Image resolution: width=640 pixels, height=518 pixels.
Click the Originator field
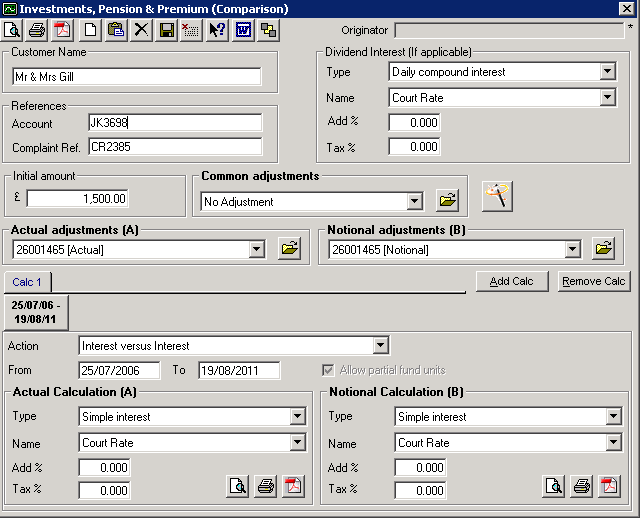tap(509, 31)
